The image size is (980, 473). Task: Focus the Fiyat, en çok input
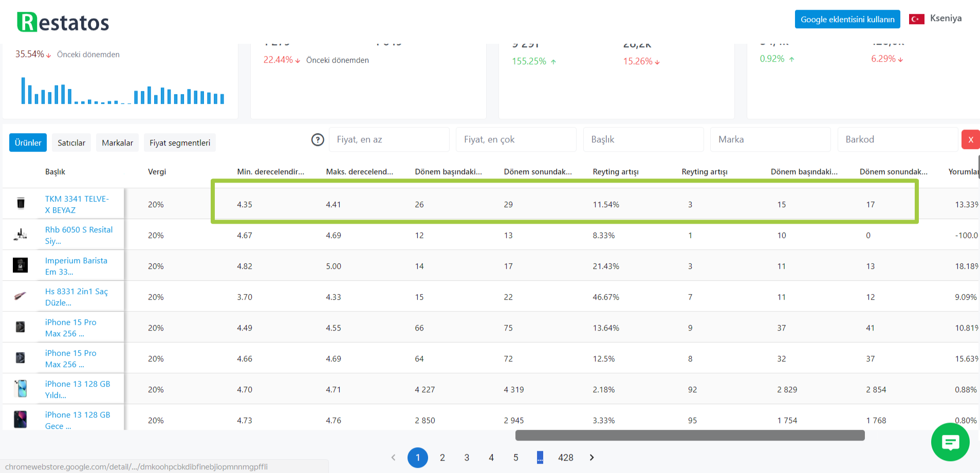pos(516,139)
